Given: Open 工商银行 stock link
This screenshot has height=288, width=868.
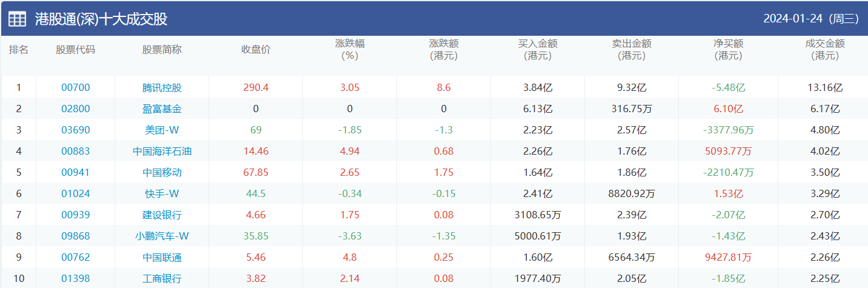Looking at the screenshot, I should pyautogui.click(x=162, y=279).
